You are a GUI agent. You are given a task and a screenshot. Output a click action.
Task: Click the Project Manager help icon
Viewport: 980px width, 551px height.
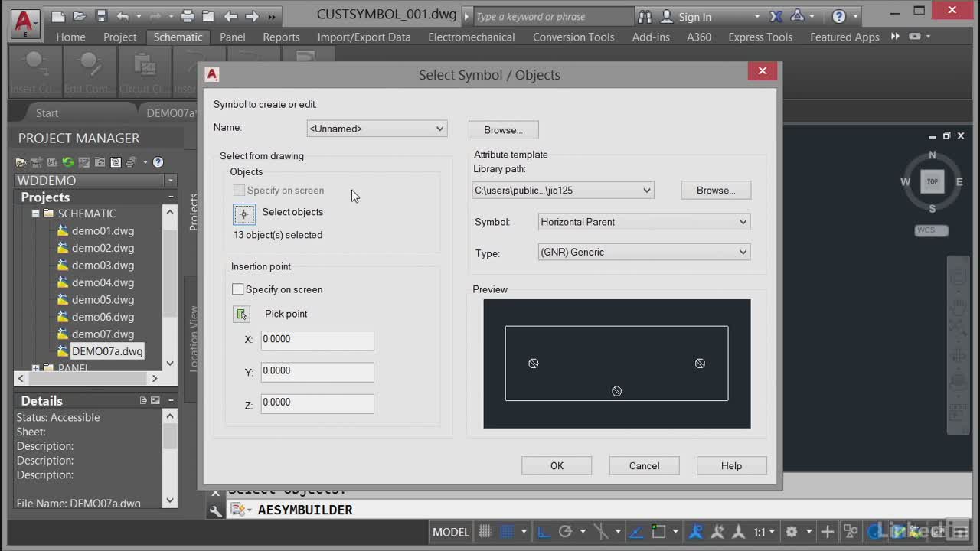(158, 162)
